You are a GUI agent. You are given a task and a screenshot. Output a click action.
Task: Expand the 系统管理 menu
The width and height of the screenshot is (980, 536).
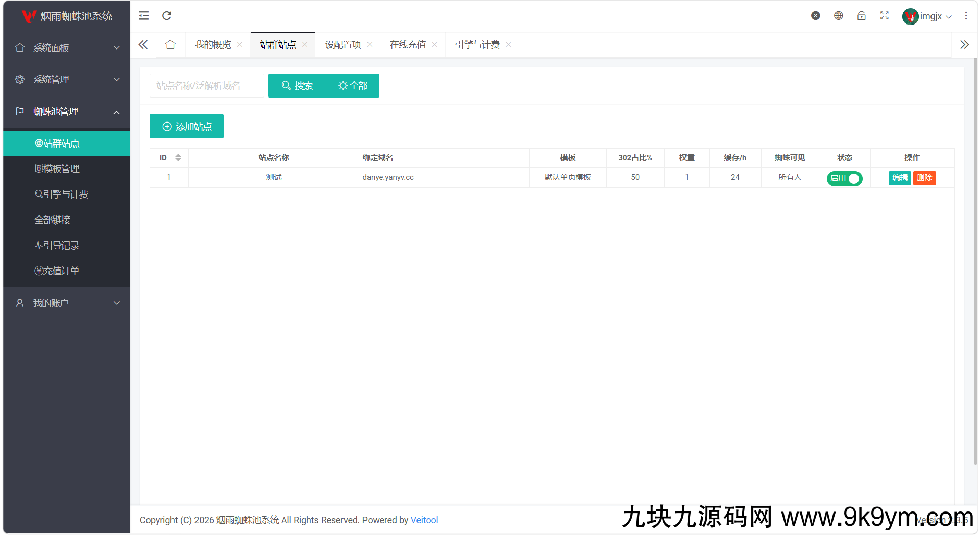67,79
